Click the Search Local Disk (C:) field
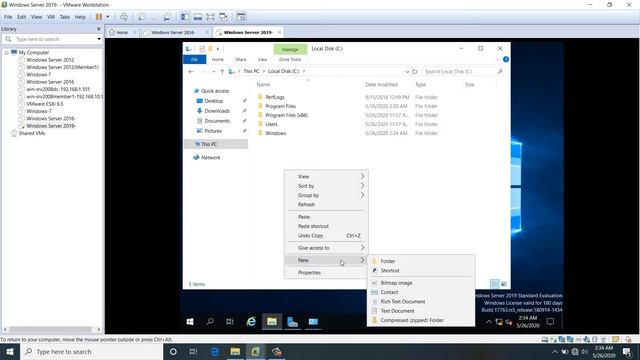This screenshot has width=640, height=360. coord(462,71)
